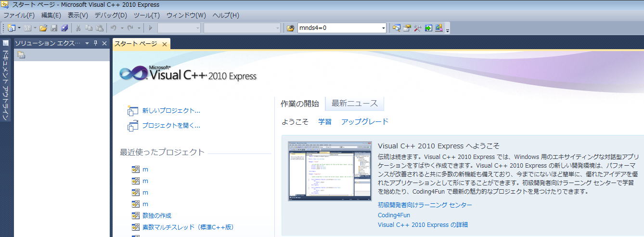Expand the 'mnds4=0' search combo box

click(x=384, y=28)
